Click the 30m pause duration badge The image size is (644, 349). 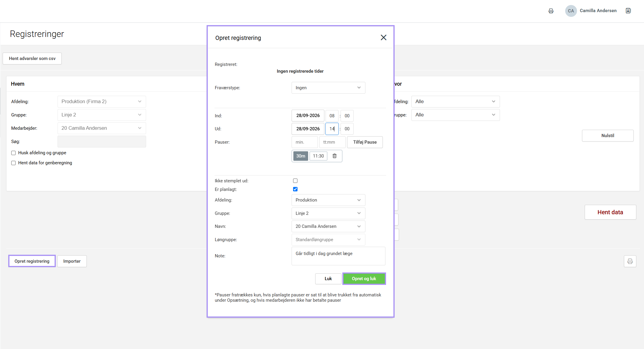300,156
